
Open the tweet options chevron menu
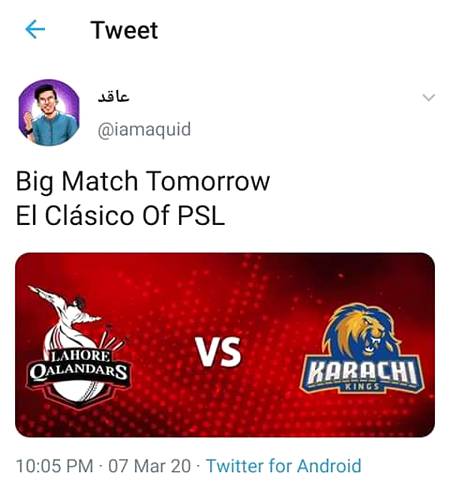point(429,97)
